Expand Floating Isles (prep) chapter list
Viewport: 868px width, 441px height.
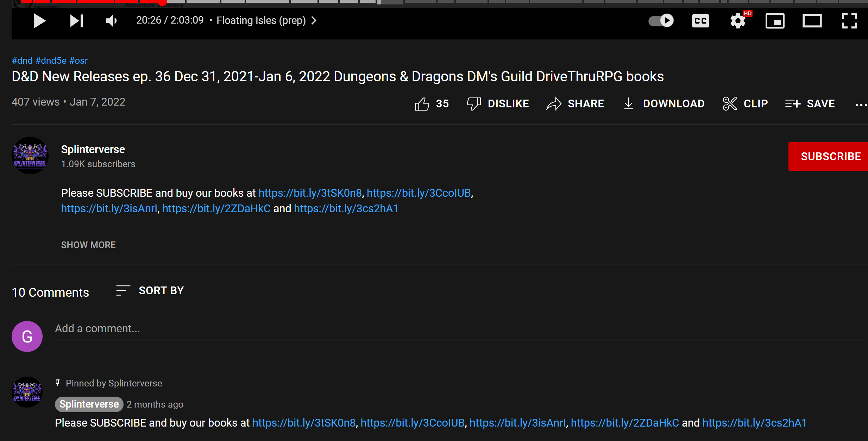pos(266,20)
